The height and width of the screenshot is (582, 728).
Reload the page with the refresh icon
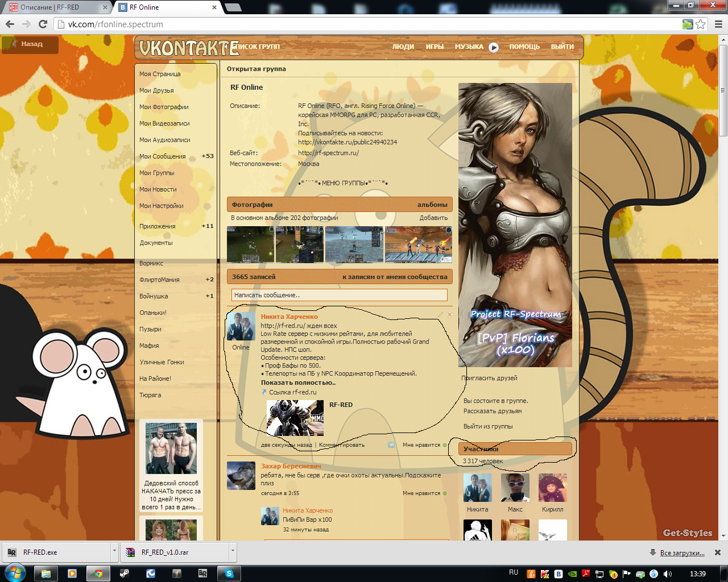pyautogui.click(x=43, y=24)
